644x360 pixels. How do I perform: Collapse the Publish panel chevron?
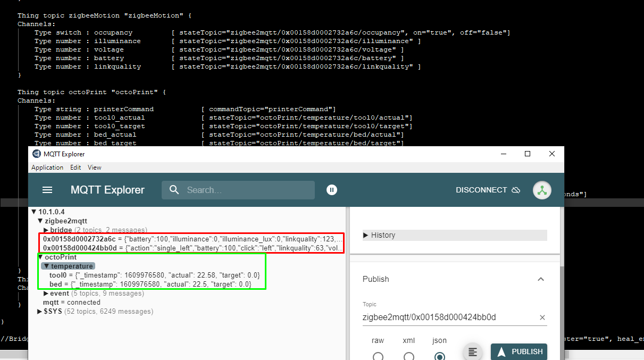click(x=540, y=279)
